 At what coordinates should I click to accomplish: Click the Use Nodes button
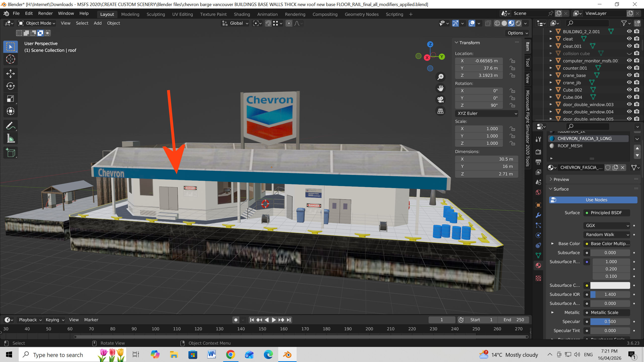(x=593, y=200)
